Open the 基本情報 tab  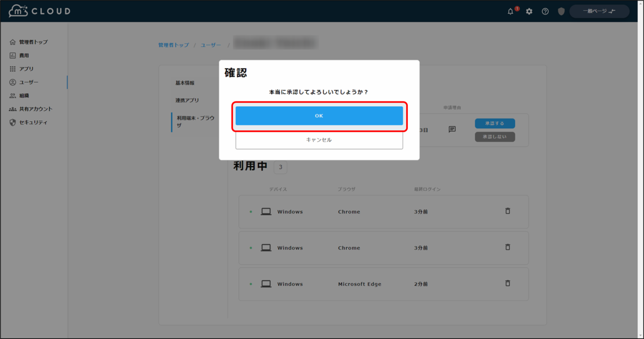coord(185,83)
